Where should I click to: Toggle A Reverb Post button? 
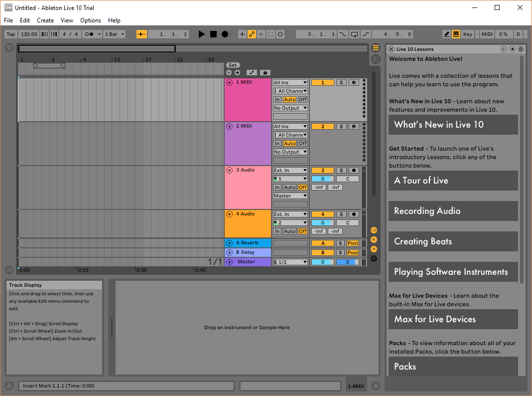click(353, 243)
